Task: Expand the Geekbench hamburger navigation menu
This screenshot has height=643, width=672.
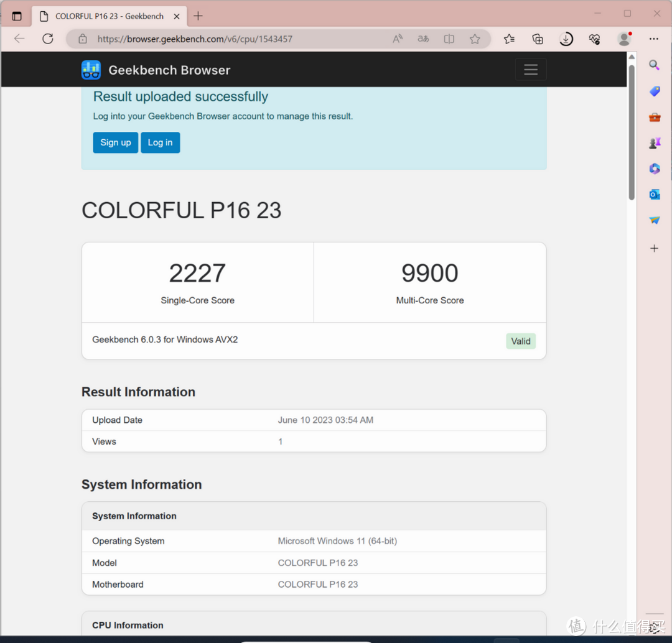Action: point(531,70)
